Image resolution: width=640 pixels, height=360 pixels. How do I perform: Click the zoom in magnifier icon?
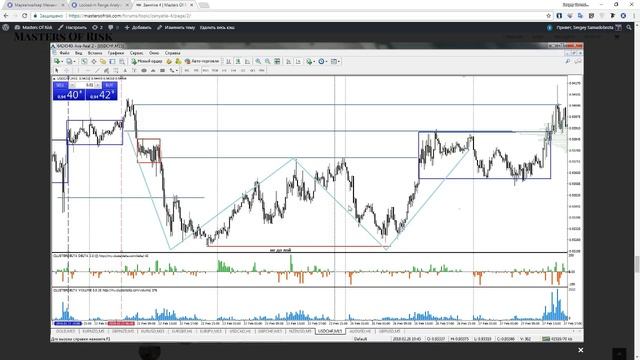coord(258,61)
